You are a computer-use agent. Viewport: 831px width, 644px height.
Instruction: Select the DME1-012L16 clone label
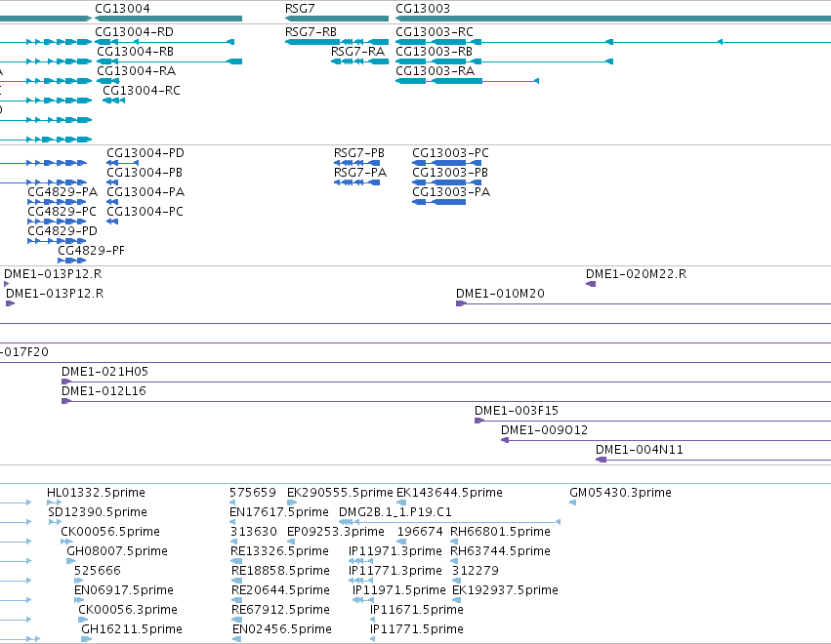click(x=104, y=391)
